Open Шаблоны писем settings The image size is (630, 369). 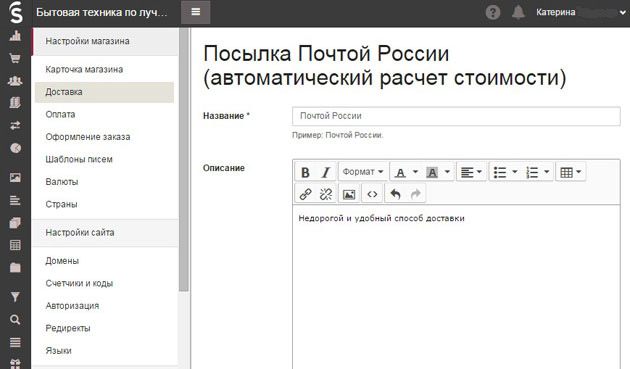click(x=79, y=159)
